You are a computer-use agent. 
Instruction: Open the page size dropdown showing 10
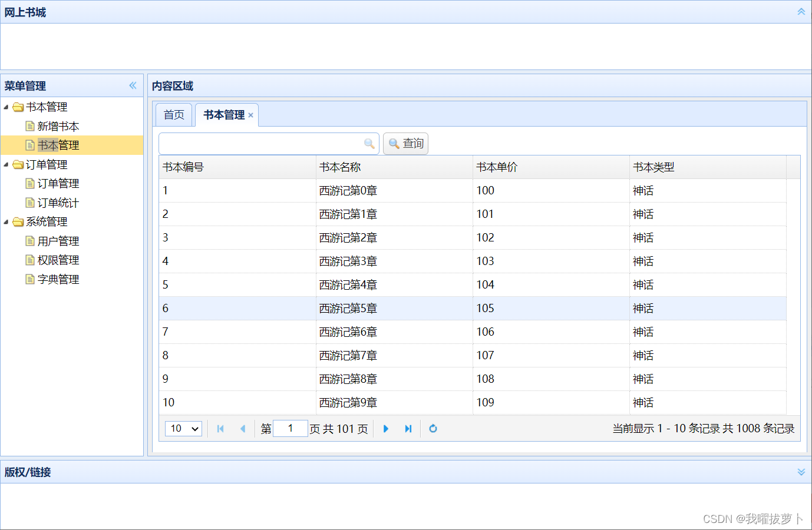[x=183, y=429]
